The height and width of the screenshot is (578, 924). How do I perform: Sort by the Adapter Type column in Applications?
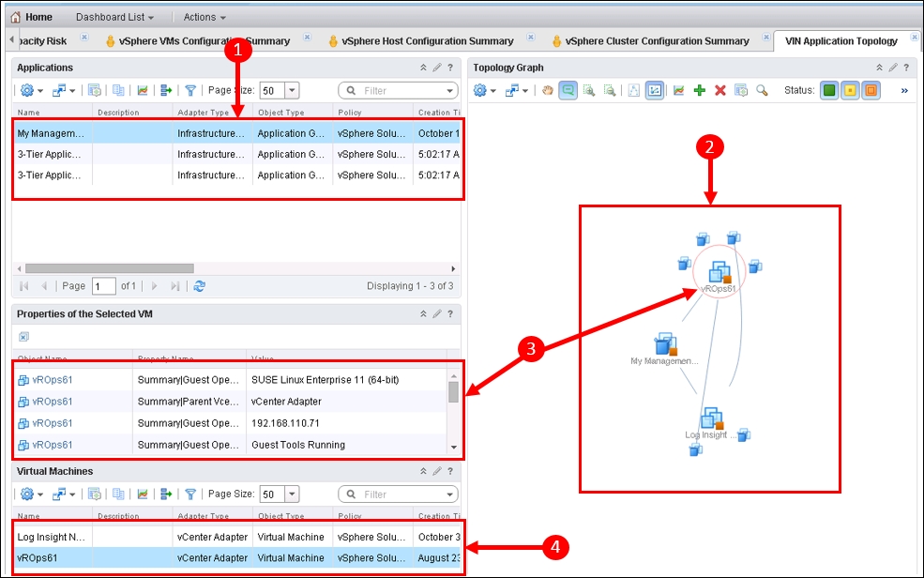(204, 112)
